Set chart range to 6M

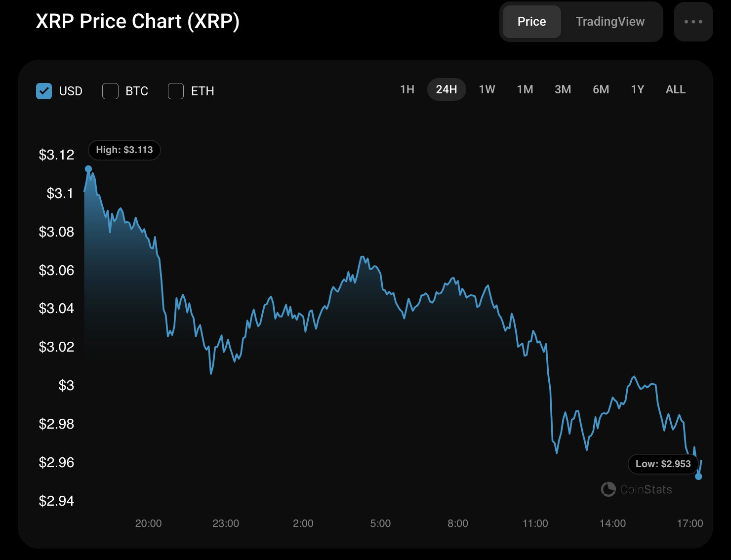[x=601, y=89]
